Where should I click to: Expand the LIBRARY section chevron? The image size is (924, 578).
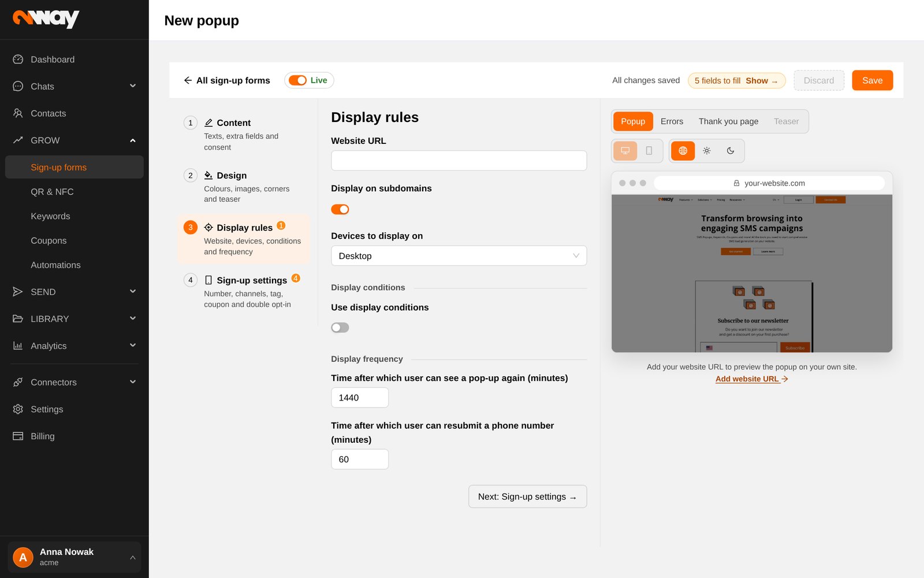133,318
